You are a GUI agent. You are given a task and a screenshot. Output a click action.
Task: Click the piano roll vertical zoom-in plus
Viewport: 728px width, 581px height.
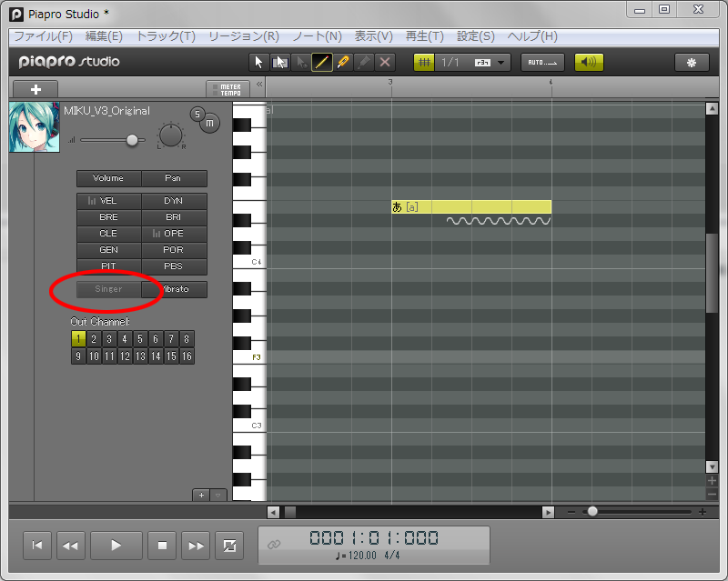pyautogui.click(x=712, y=481)
